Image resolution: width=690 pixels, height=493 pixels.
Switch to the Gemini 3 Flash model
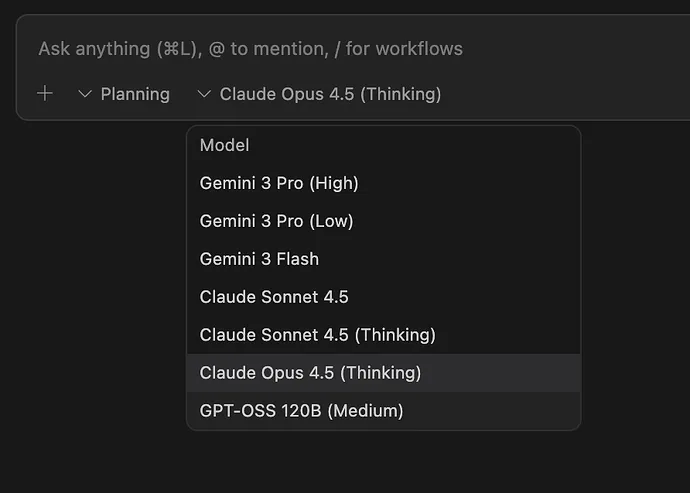point(259,259)
